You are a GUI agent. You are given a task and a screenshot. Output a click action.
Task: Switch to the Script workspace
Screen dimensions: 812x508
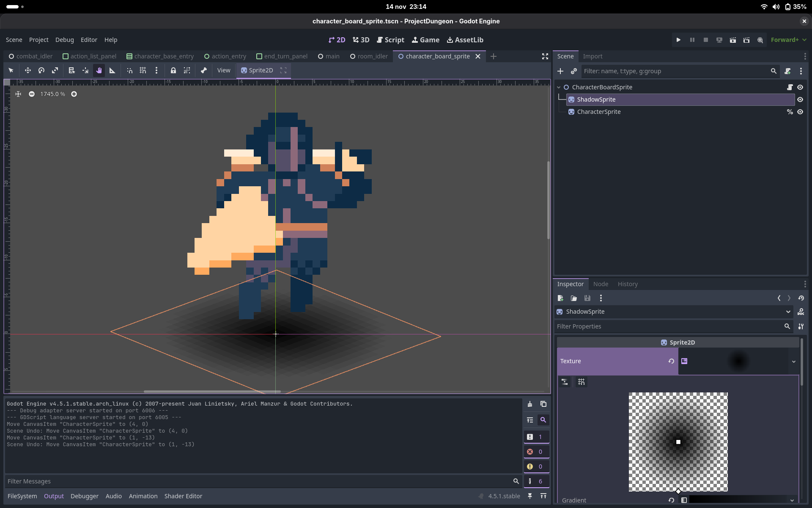pyautogui.click(x=390, y=40)
